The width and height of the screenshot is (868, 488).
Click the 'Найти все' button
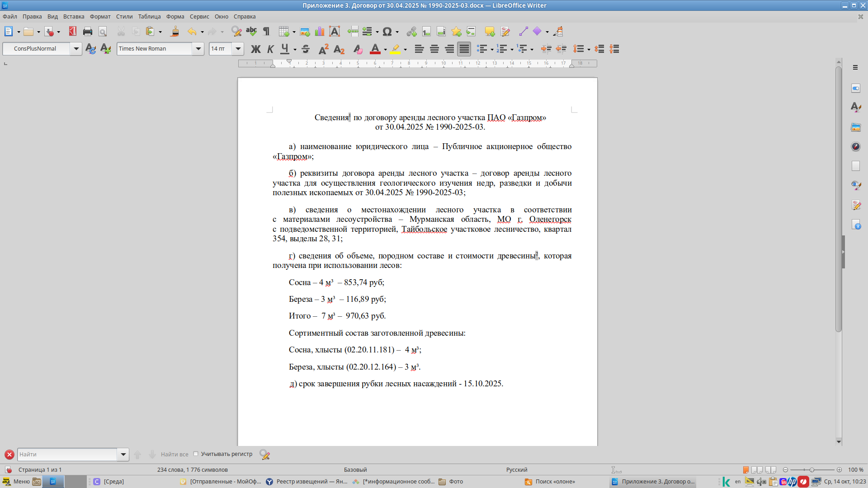coord(175,455)
